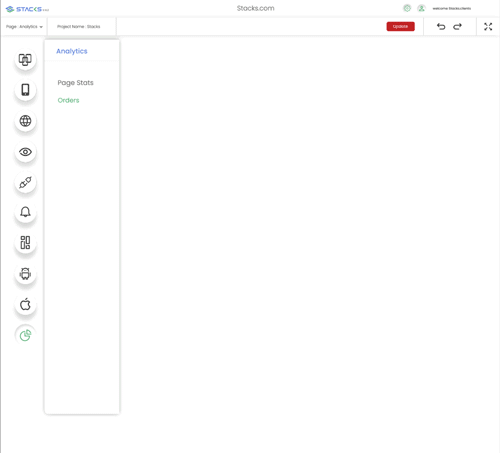The height and width of the screenshot is (453, 500).
Task: Open the Android sidebar icon
Action: tap(25, 274)
